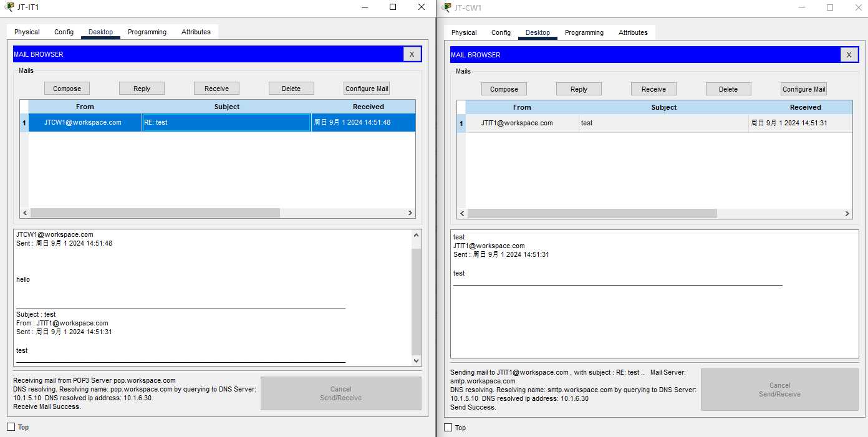The width and height of the screenshot is (868, 437).
Task: Close the JT-CW1 Mail Browser with X
Action: click(x=849, y=55)
